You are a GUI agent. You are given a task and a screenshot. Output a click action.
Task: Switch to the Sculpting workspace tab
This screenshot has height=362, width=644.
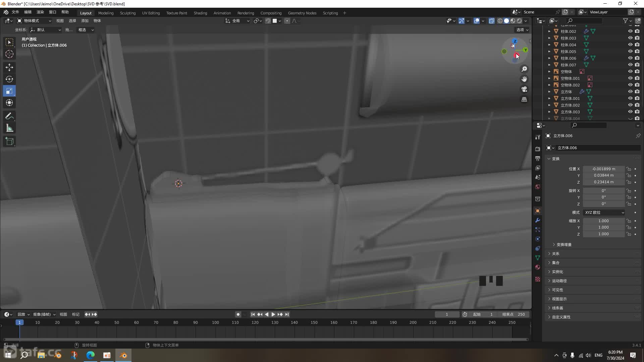[128, 13]
